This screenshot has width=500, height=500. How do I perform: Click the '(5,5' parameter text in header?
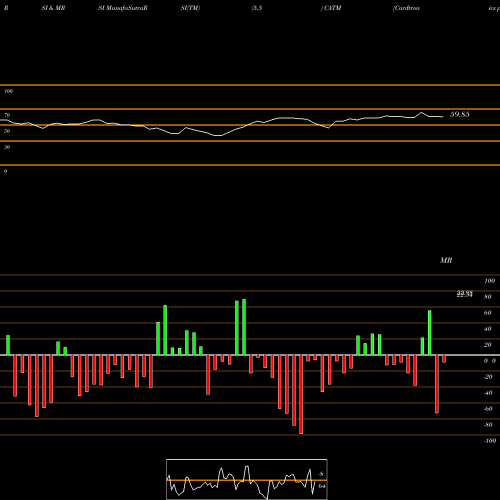[x=257, y=8]
